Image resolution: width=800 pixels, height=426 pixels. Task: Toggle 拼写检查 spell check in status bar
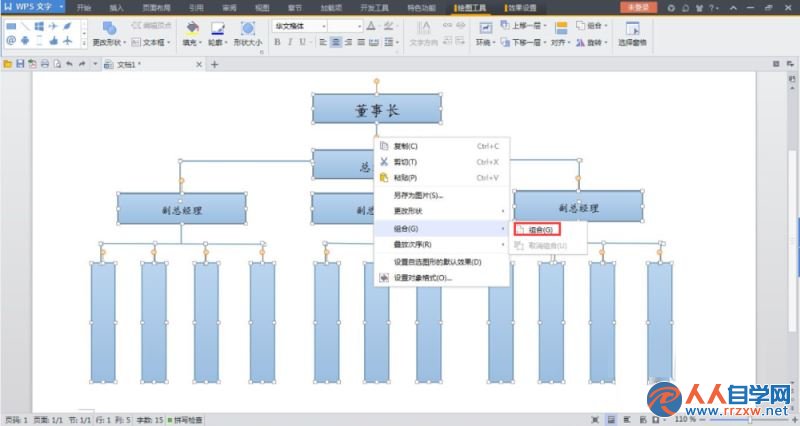pyautogui.click(x=185, y=420)
